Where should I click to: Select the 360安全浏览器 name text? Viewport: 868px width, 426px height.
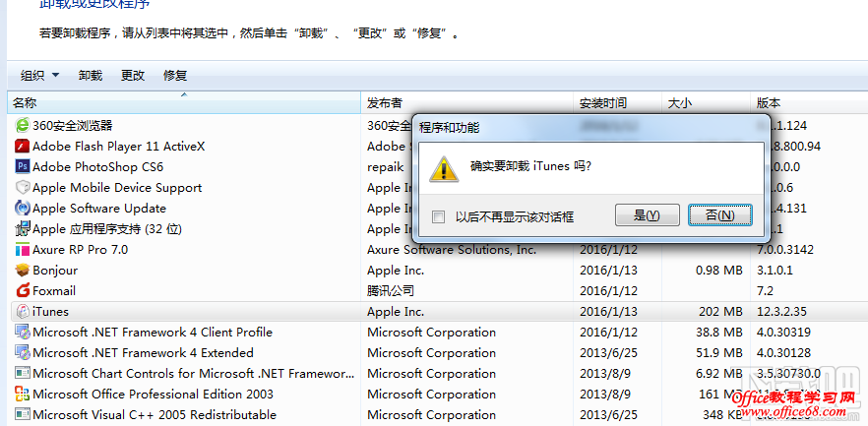pos(73,126)
